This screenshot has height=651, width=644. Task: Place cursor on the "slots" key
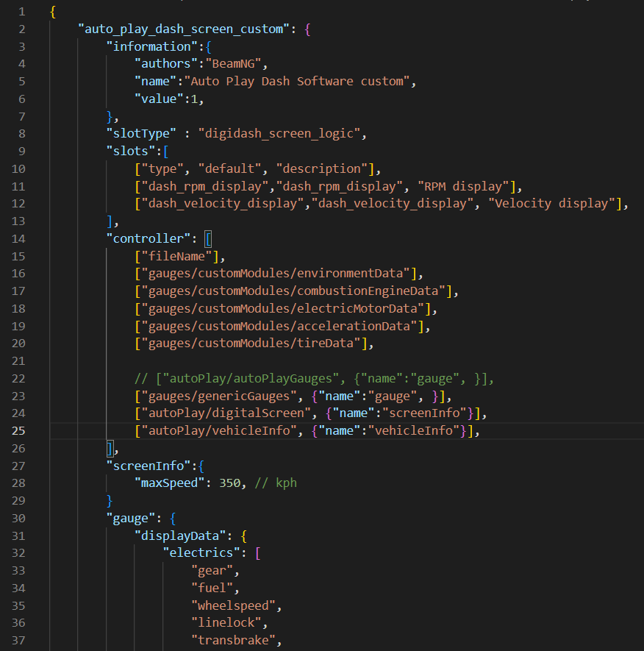coord(131,151)
